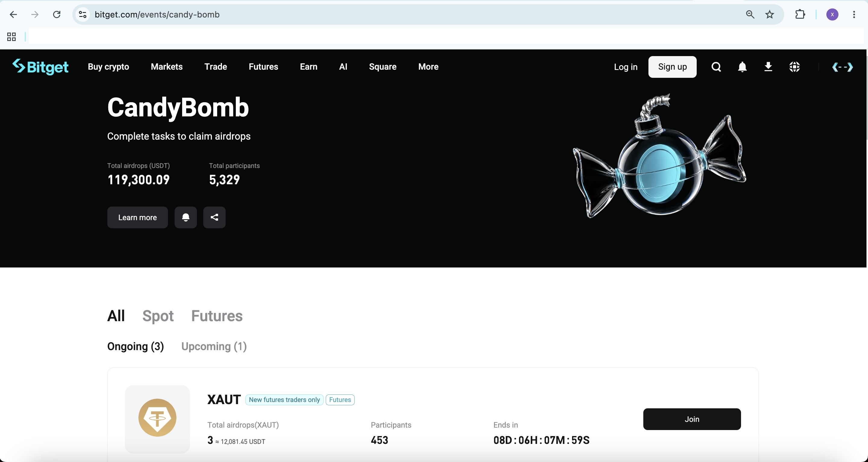Click the Log in link

[626, 67]
